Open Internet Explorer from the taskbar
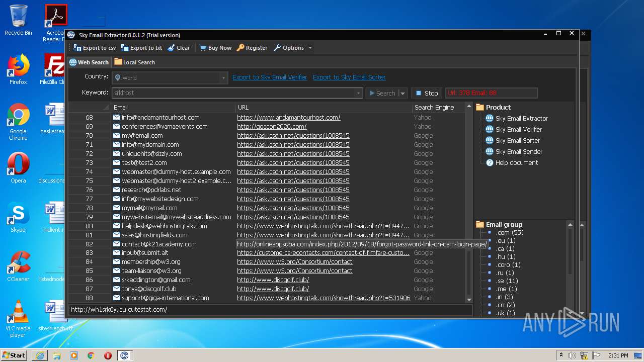Viewport: 644px width, 362px height. point(40,355)
